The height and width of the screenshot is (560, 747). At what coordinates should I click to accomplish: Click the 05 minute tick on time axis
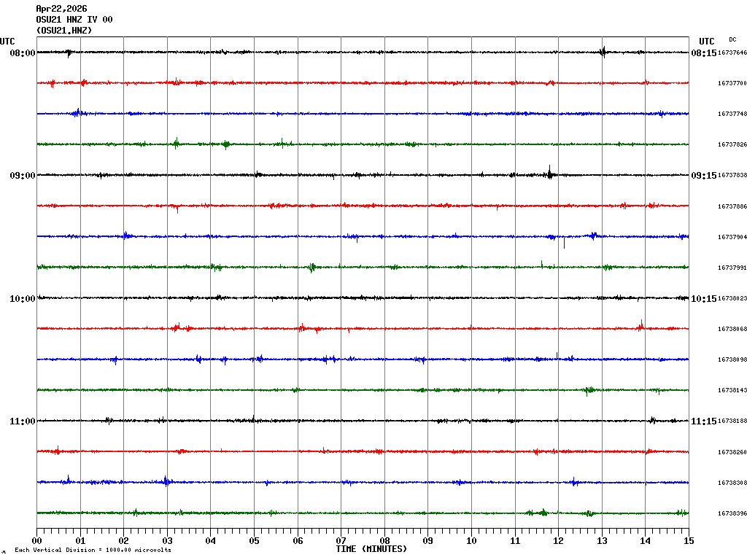point(254,541)
